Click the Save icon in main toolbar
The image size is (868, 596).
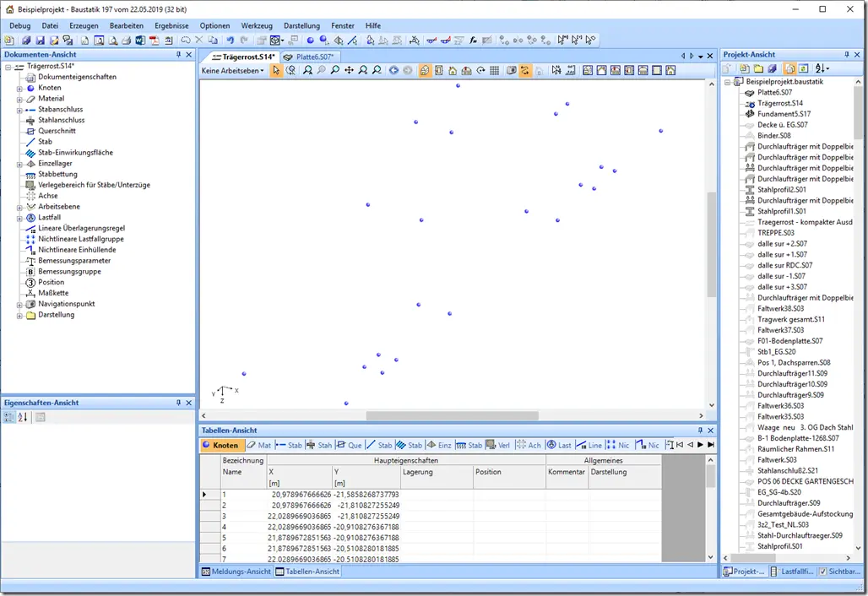click(40, 41)
